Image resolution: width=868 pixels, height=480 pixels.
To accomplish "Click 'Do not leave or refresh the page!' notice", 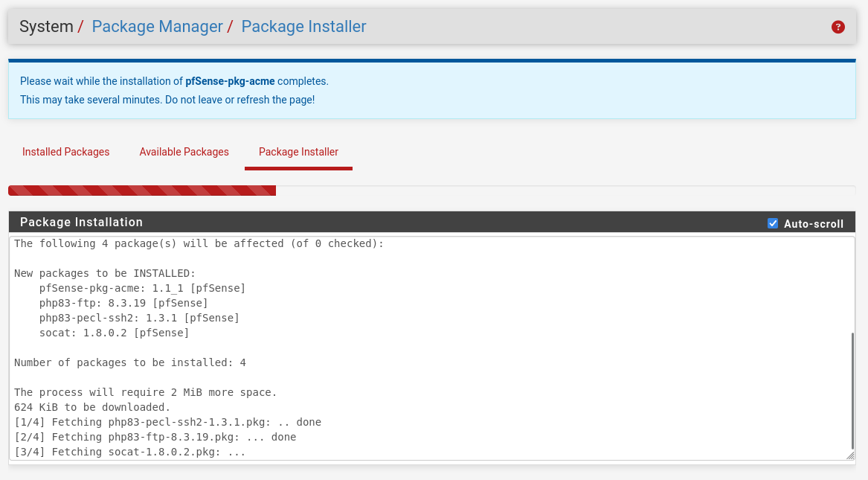I will click(239, 100).
